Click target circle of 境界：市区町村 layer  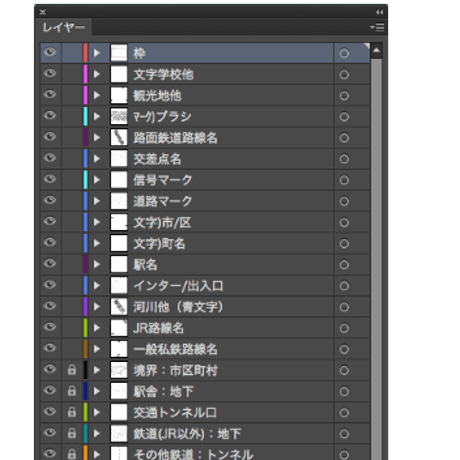344,370
